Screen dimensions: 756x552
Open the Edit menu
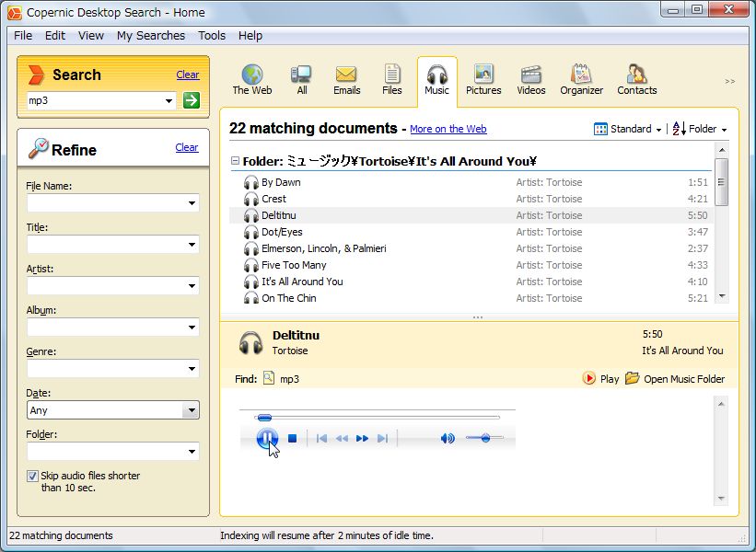[55, 36]
